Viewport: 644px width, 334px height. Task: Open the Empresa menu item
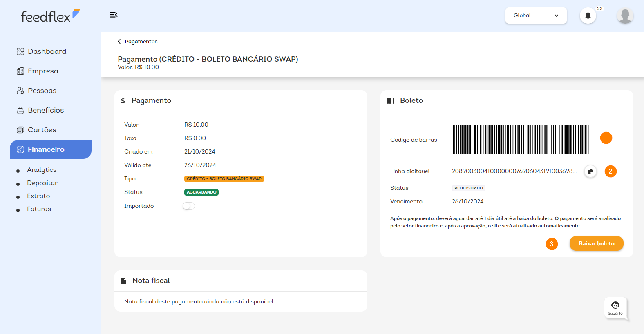coord(43,71)
